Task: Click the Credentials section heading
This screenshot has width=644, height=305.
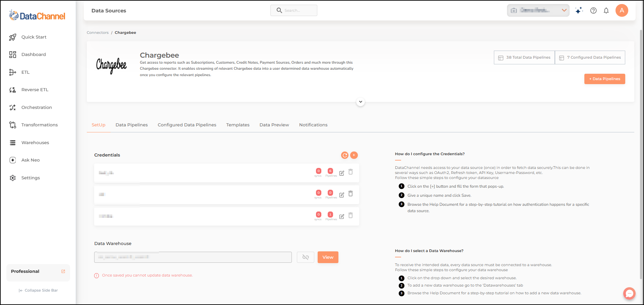Action: (107, 155)
